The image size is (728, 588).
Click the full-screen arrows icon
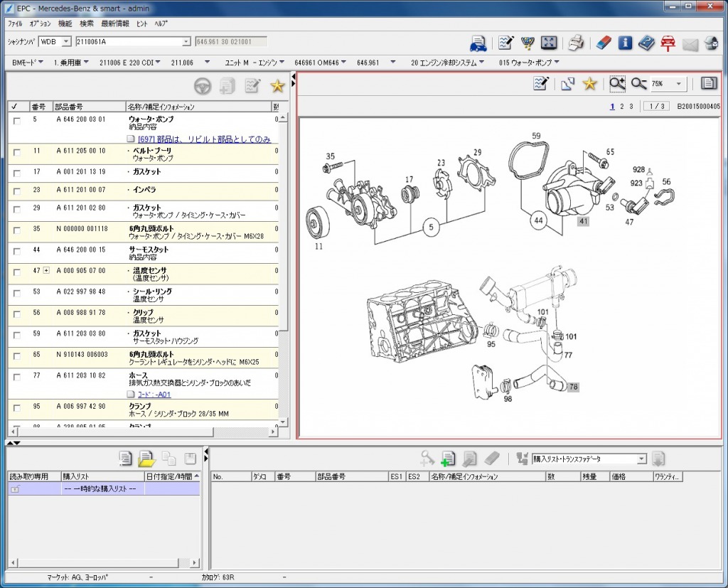click(549, 43)
